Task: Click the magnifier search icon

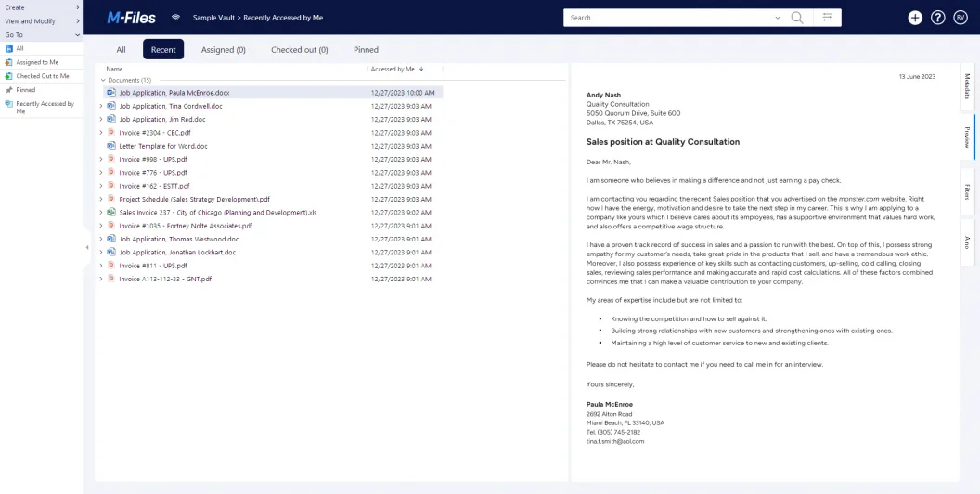Action: tap(796, 18)
